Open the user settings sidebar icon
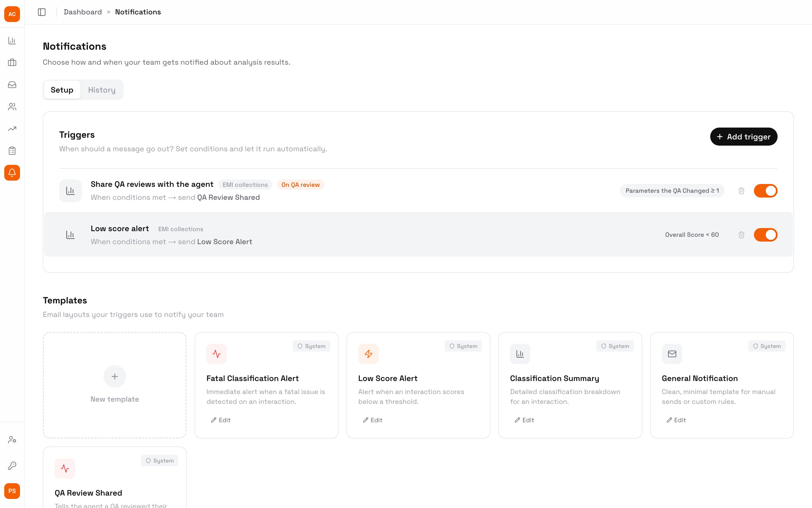812x508 pixels. 12,440
